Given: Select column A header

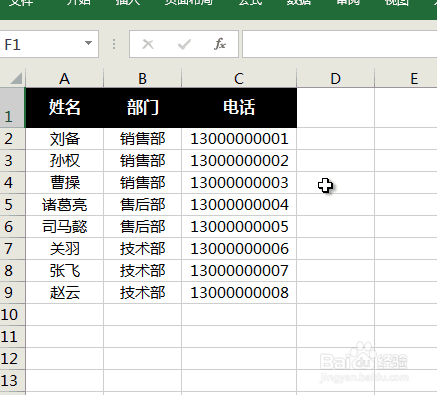Looking at the screenshot, I should pos(65,79).
